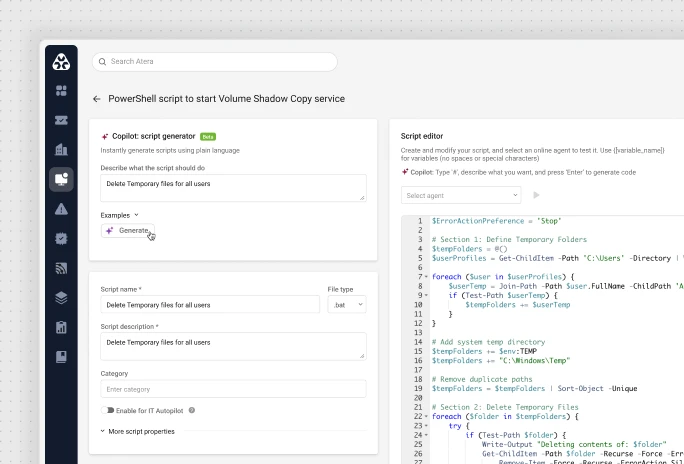Focus the Search Atera field

[215, 62]
